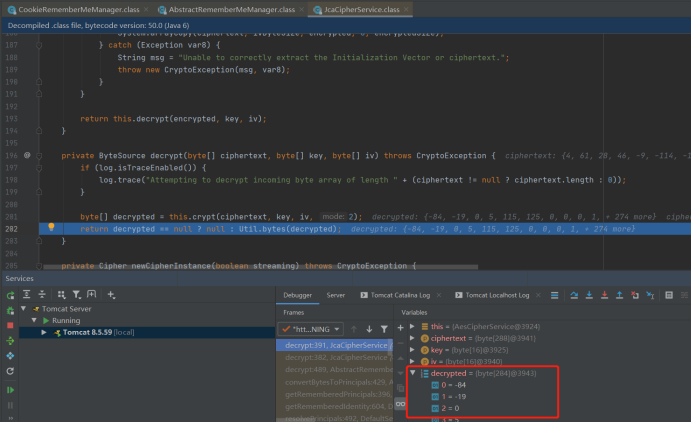Viewport: 692px width, 423px height.
Task: Collapse all nodes in Services tree
Action: tap(42, 295)
